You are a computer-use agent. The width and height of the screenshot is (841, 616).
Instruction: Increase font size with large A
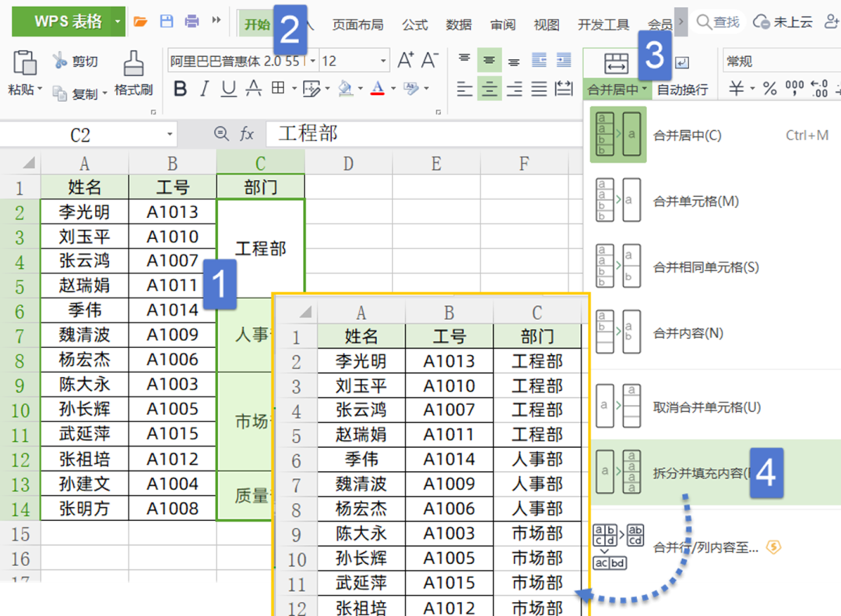406,60
